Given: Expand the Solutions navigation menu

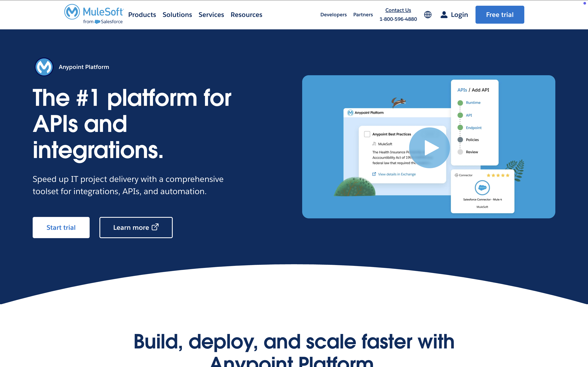Looking at the screenshot, I should point(177,14).
